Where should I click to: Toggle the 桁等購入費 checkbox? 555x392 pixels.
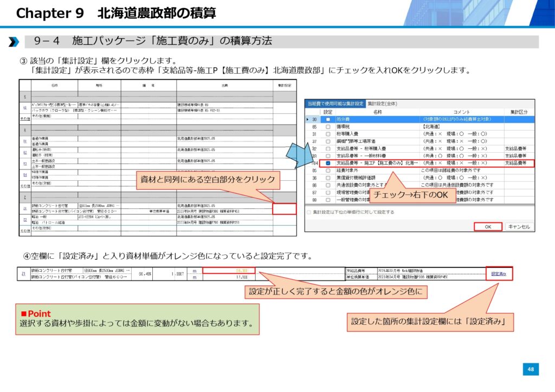pyautogui.click(x=328, y=134)
